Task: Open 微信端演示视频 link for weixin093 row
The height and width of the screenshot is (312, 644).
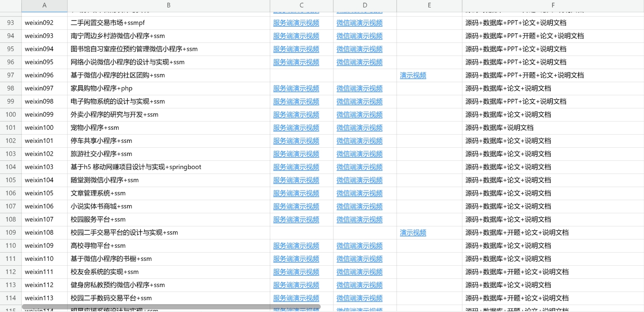Action: coord(360,36)
